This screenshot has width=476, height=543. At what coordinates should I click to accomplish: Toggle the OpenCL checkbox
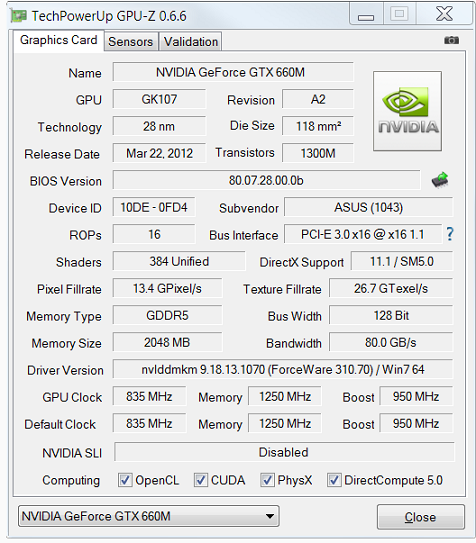coord(125,480)
